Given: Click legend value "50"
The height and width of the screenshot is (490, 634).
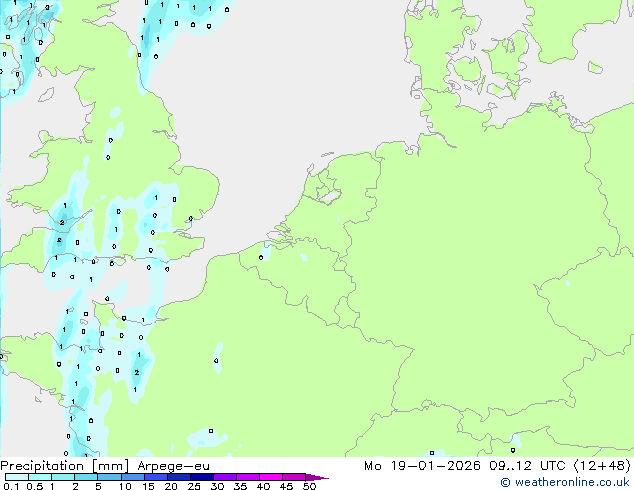Looking at the screenshot, I should pos(309,486).
